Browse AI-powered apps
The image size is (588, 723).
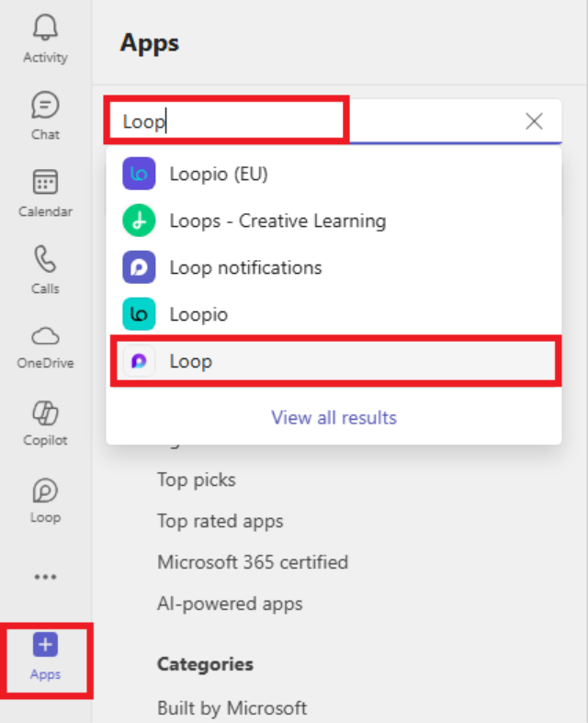click(230, 604)
